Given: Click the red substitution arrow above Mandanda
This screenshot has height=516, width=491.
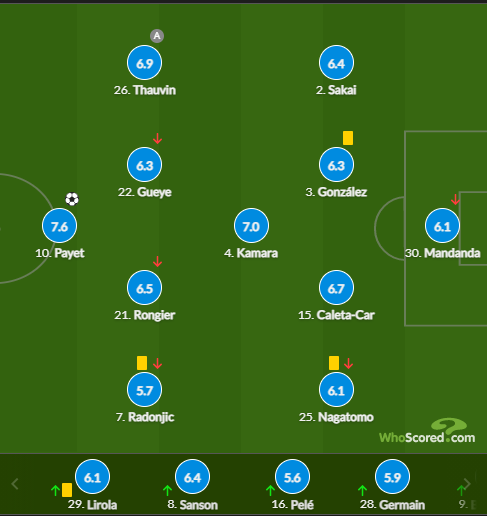Looking at the screenshot, I should pos(455,199).
